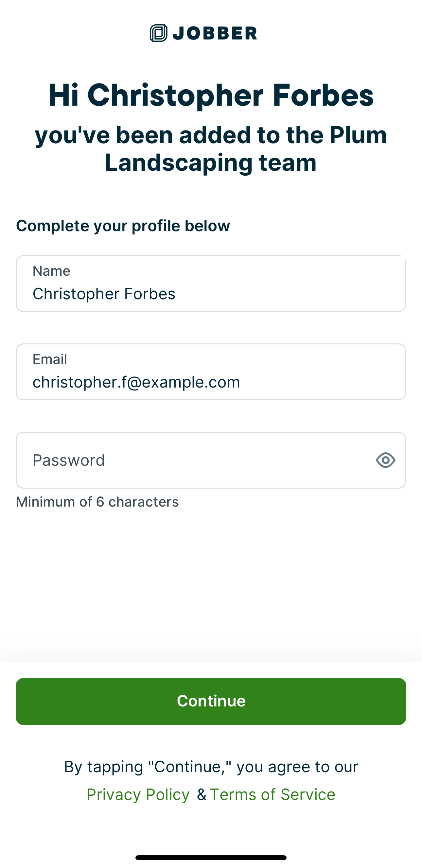
Task: Click the Plum Landscaping team subheading
Action: pyautogui.click(x=211, y=148)
